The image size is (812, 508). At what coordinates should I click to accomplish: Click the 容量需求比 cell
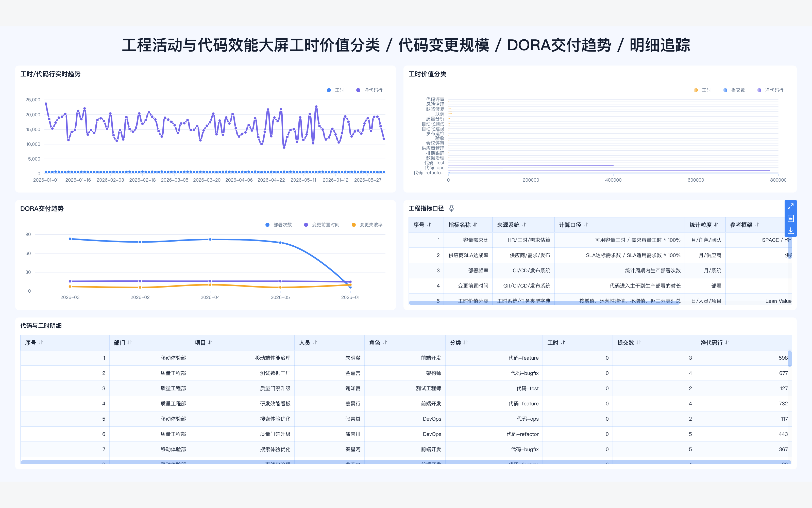pyautogui.click(x=468, y=240)
